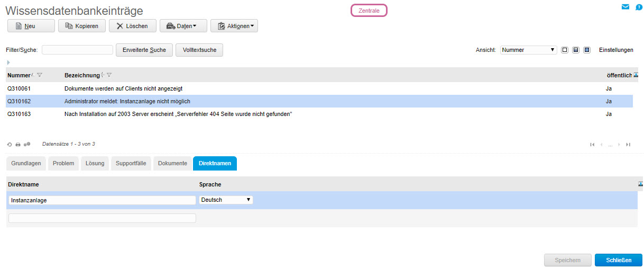644x268 pixels.
Task: Click the Zentrale badge at top
Action: point(369,11)
